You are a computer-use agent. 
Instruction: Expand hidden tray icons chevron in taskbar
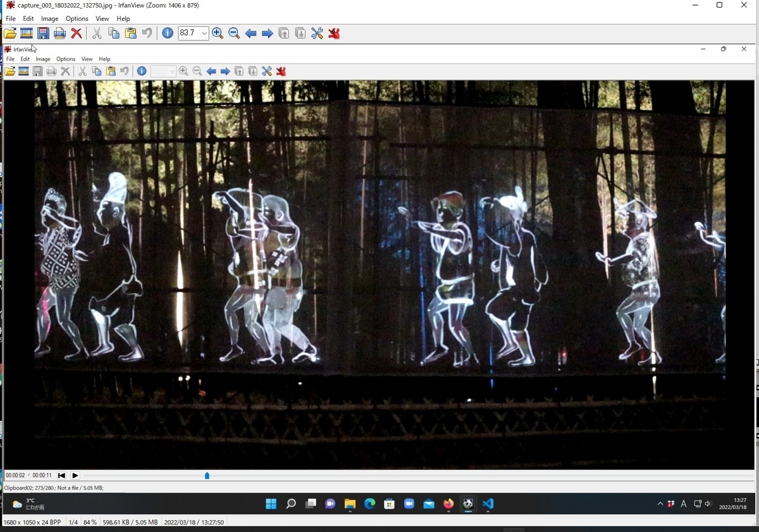pos(660,504)
